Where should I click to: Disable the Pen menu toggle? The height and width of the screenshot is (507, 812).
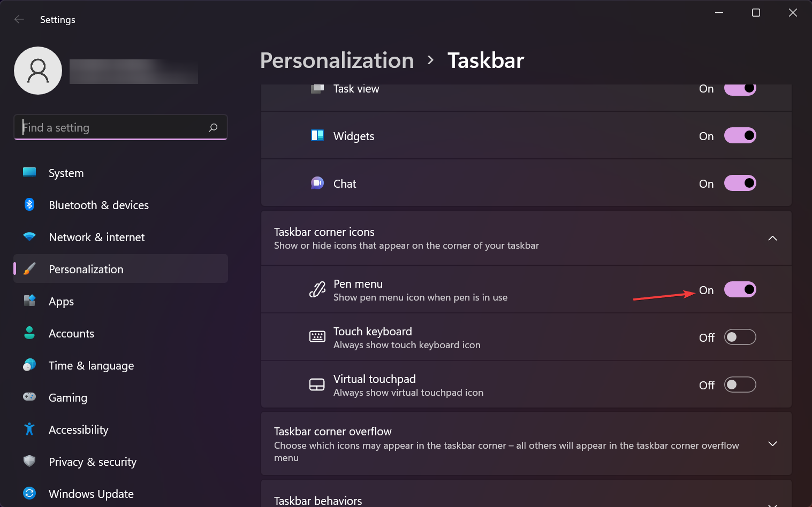click(x=740, y=289)
